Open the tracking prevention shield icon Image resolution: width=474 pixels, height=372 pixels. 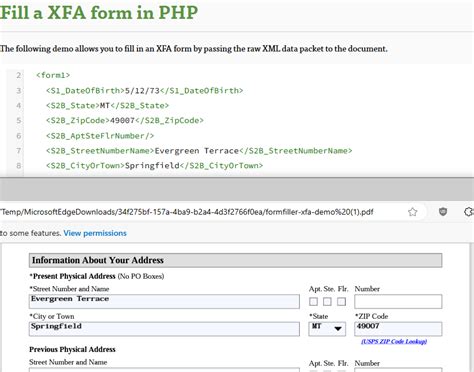(x=443, y=212)
